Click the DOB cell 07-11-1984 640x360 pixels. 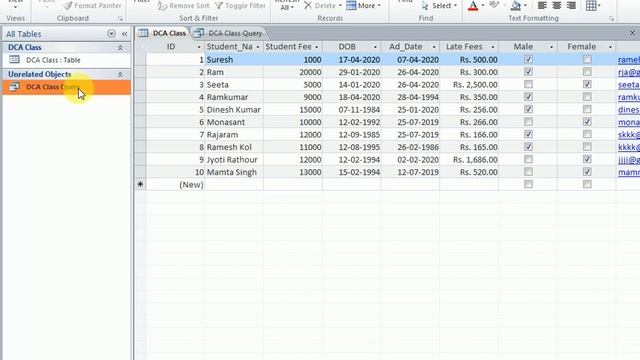coord(351,110)
